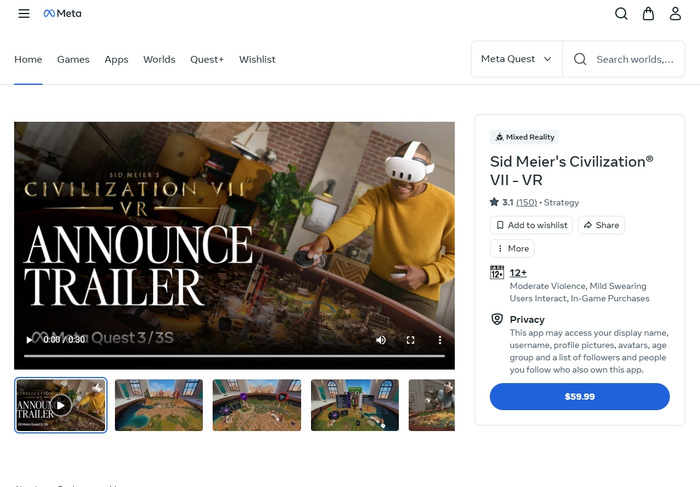Open the user profile icon
Screen dimensions: 700x487
(x=675, y=14)
